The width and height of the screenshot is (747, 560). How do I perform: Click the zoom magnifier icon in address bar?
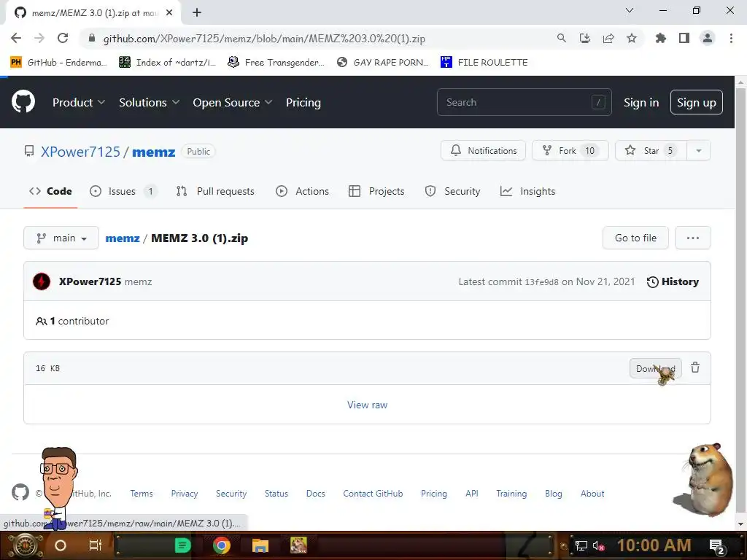[x=561, y=38]
